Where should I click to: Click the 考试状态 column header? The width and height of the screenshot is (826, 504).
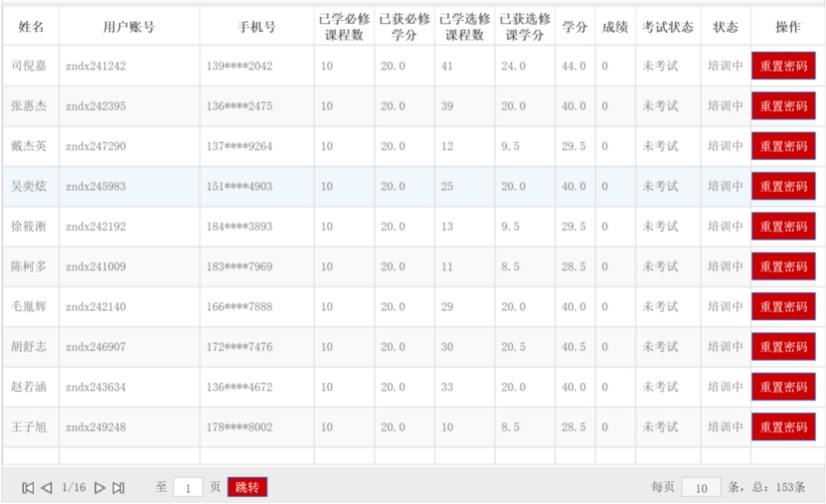coord(667,27)
